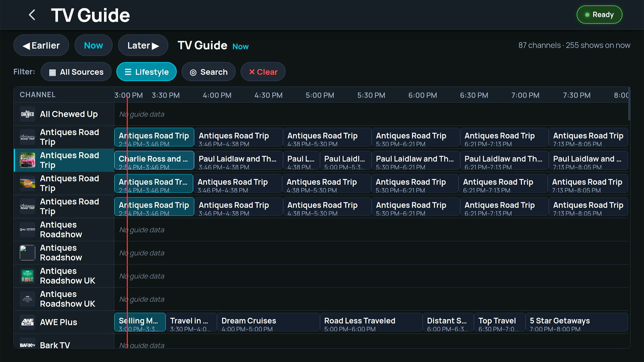Click the Bark TV channel logo
The height and width of the screenshot is (362, 644).
click(x=27, y=345)
